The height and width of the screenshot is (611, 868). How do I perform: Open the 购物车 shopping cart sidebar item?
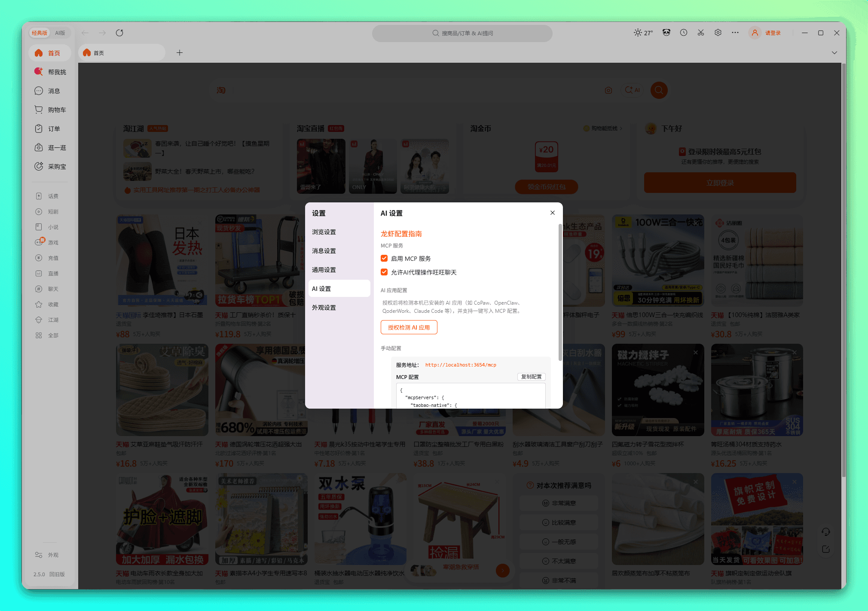pyautogui.click(x=50, y=110)
